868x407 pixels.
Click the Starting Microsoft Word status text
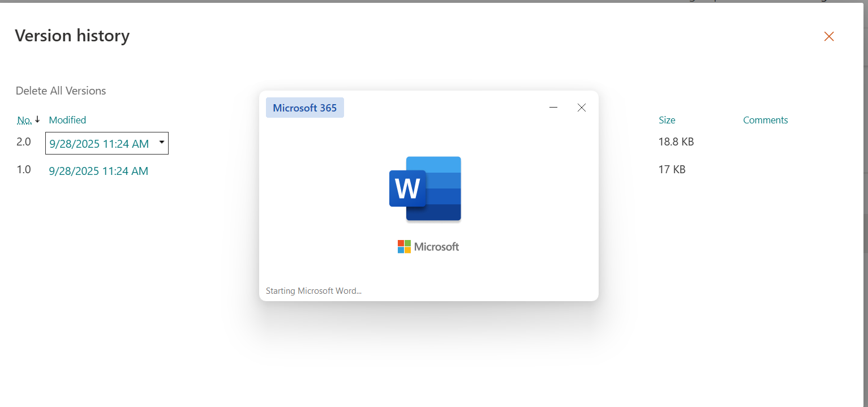click(x=313, y=291)
